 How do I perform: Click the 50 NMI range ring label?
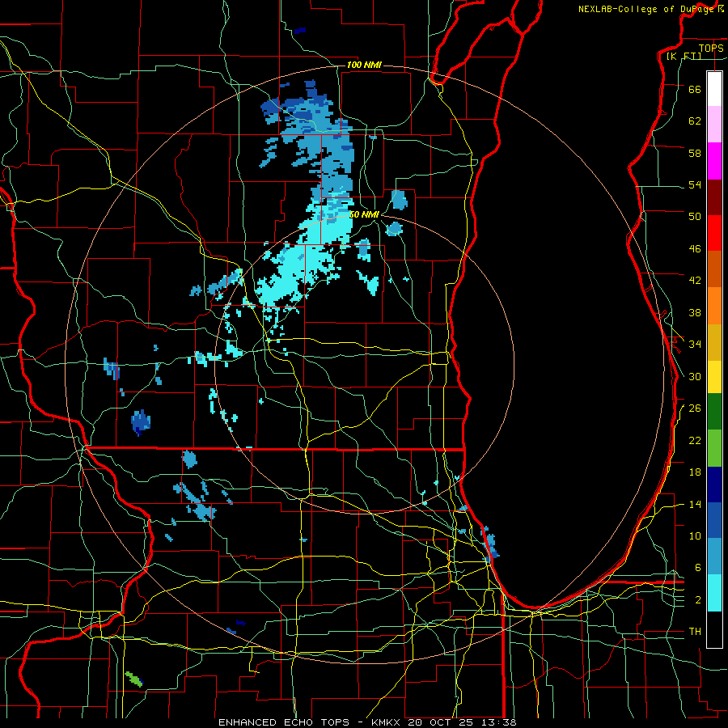coord(364,214)
